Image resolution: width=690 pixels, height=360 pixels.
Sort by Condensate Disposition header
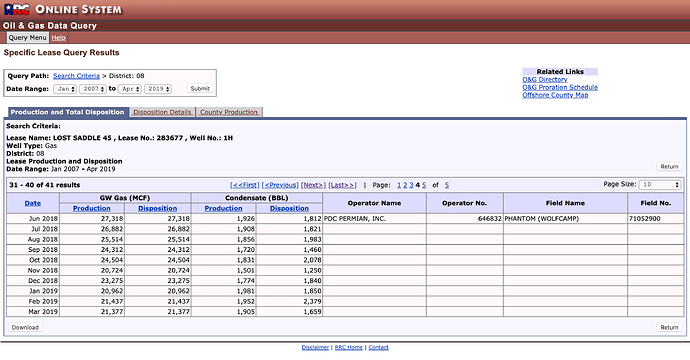[x=289, y=208]
